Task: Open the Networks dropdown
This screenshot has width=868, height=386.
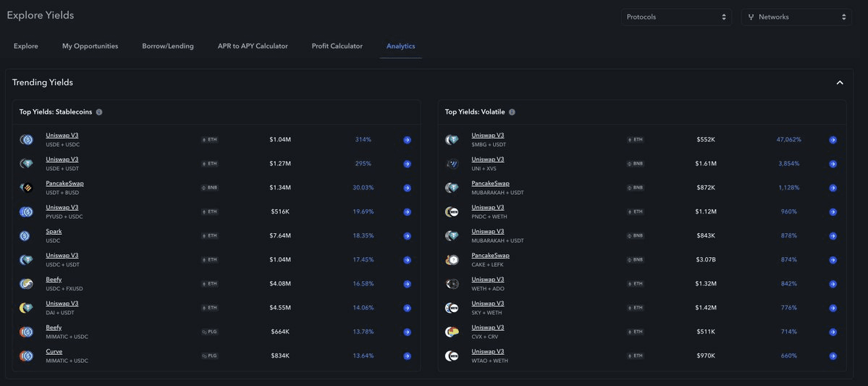Action: [x=796, y=17]
